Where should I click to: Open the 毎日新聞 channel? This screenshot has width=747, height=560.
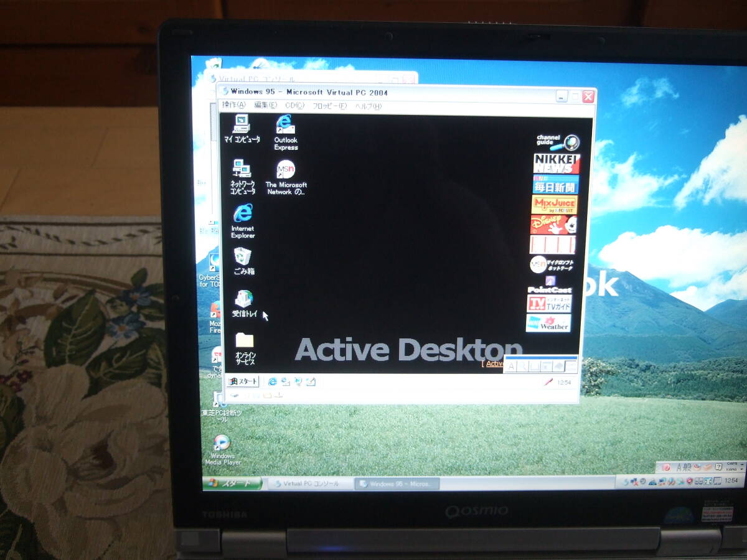555,184
